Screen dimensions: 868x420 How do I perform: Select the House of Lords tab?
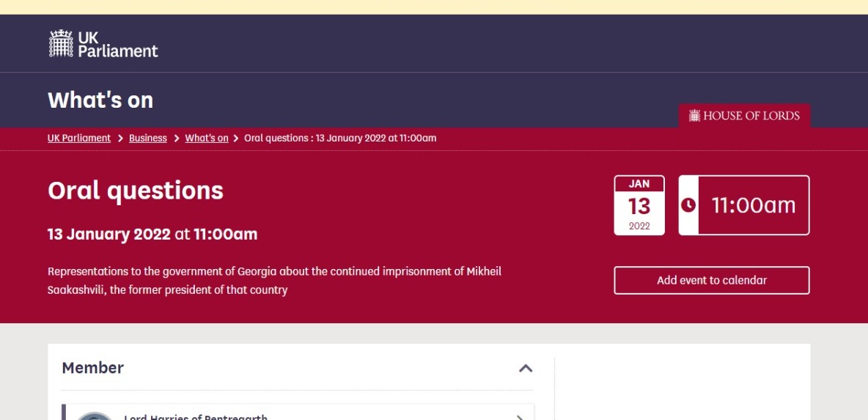[744, 116]
